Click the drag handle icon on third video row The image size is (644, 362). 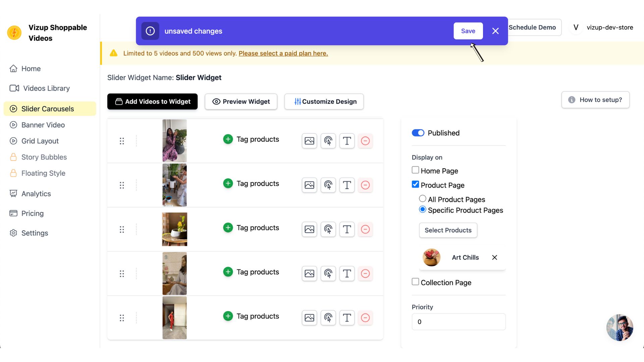pos(122,229)
